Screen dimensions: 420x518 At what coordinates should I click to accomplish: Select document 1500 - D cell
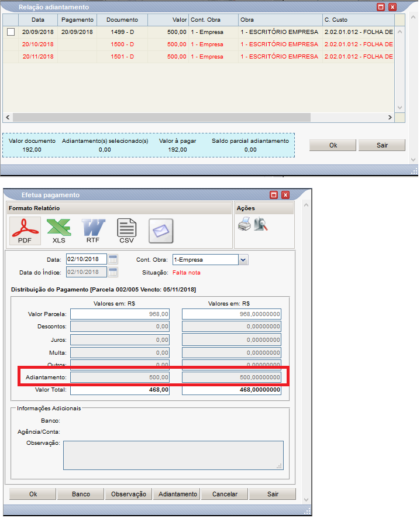point(122,44)
